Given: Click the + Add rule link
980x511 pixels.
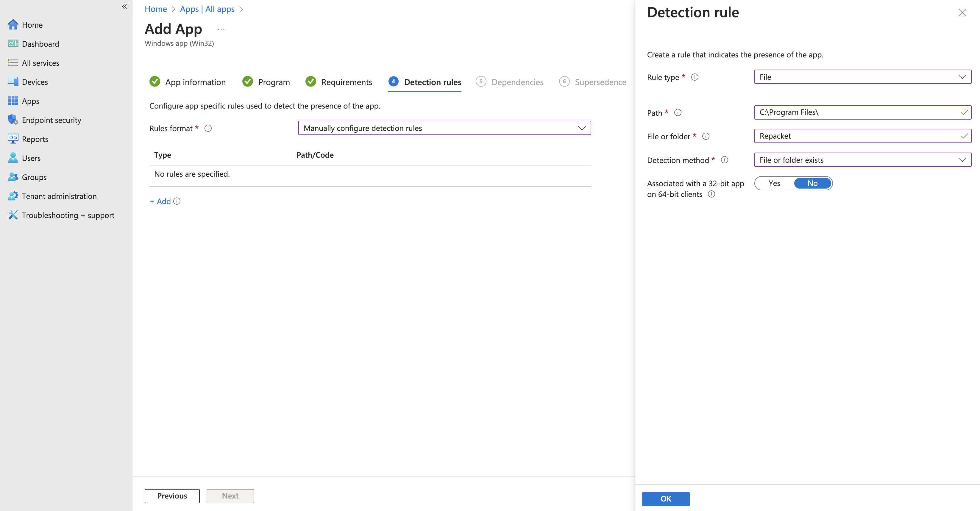Looking at the screenshot, I should click(x=160, y=201).
